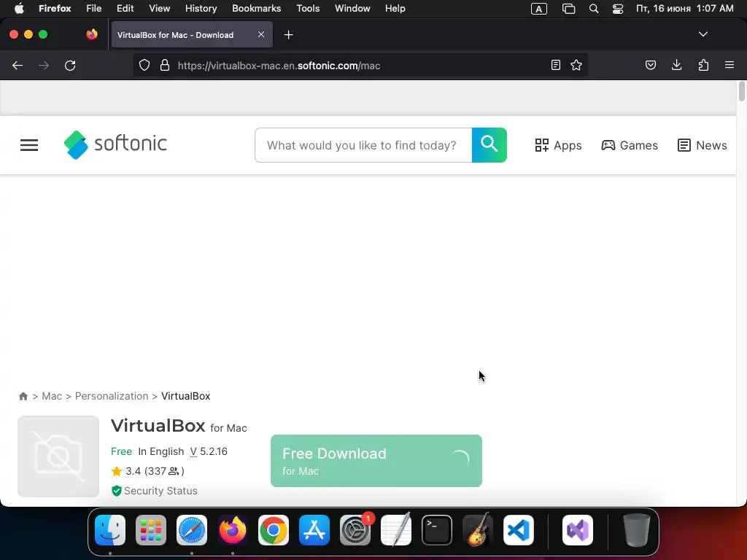Open the extensions puzzle icon
747x560 pixels.
point(703,65)
